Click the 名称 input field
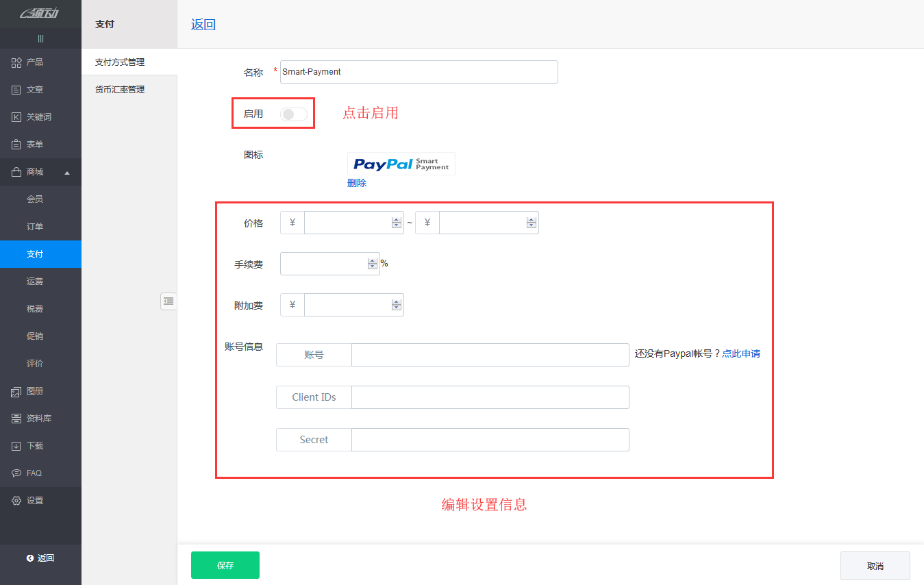This screenshot has width=924, height=585. pyautogui.click(x=419, y=71)
